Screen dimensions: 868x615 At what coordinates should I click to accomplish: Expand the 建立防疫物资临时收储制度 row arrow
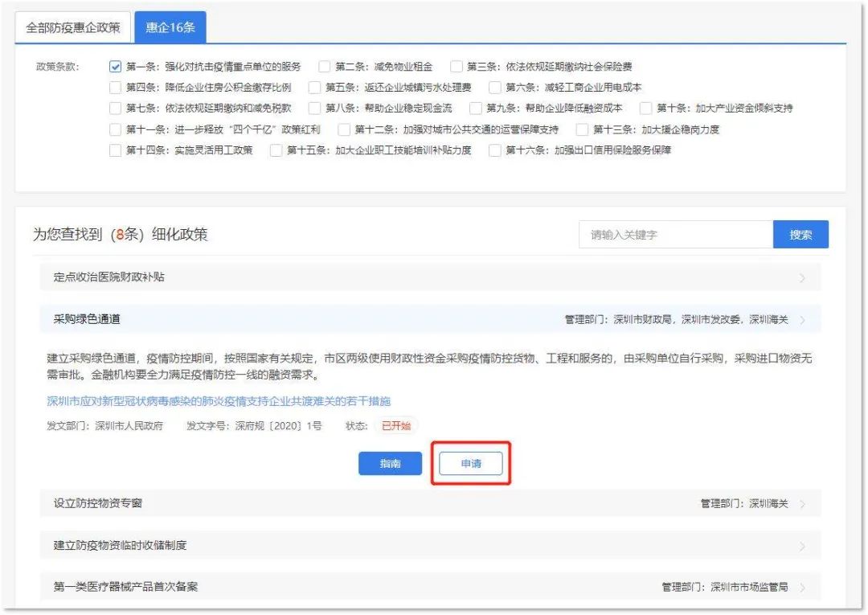803,546
